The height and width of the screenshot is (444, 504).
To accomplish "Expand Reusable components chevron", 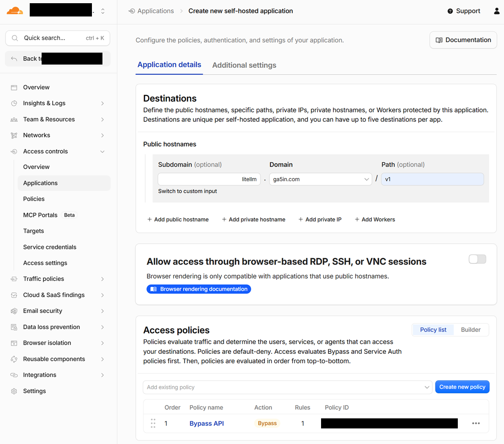I will pos(102,359).
